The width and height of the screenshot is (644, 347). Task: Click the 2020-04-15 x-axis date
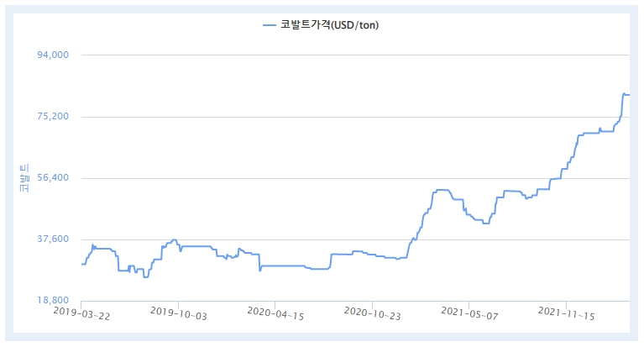(274, 313)
